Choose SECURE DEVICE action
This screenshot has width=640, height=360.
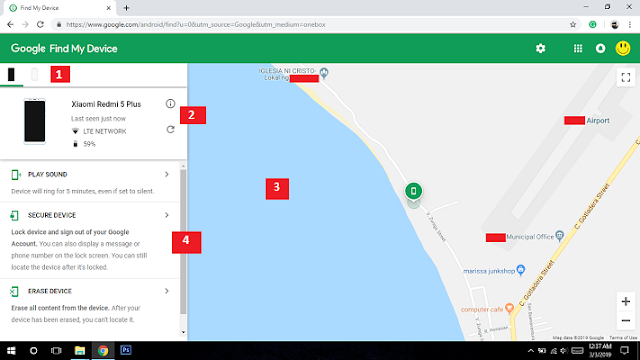click(x=52, y=215)
